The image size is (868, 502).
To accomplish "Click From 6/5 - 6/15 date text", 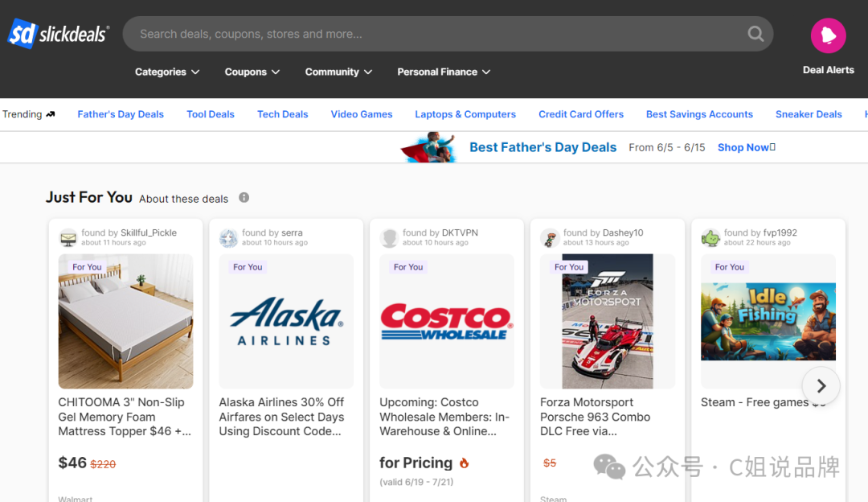I will (667, 147).
